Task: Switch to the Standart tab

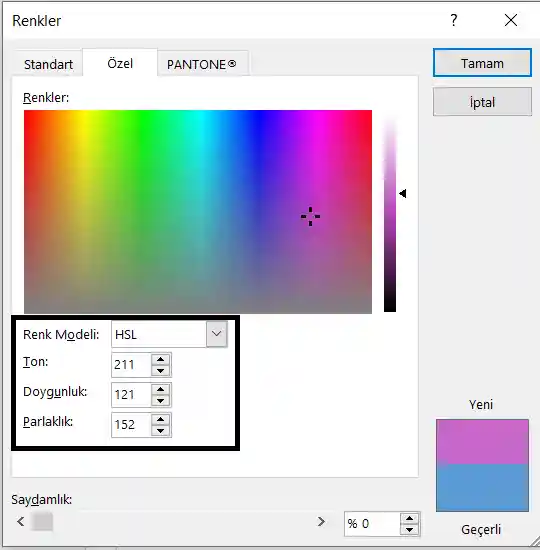Action: pos(48,64)
